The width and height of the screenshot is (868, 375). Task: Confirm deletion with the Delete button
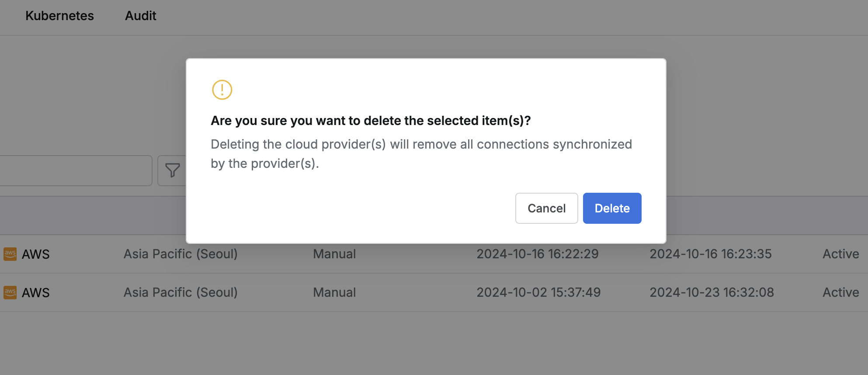coord(612,208)
